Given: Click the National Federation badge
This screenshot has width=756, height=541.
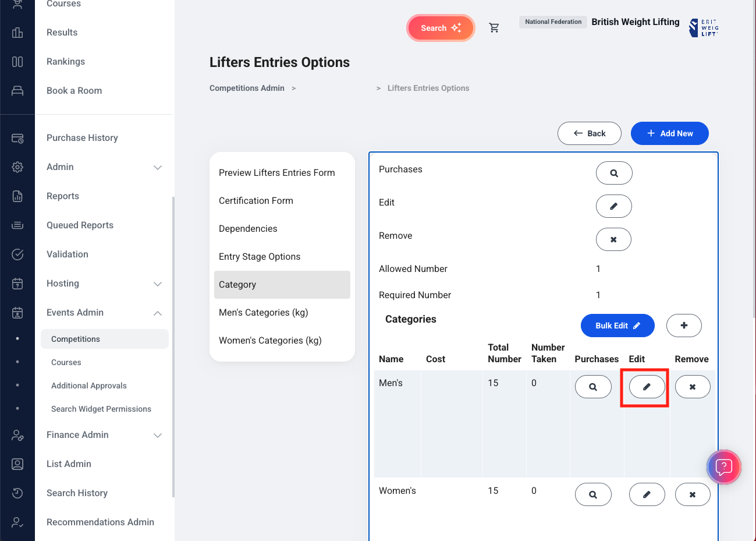Looking at the screenshot, I should tap(553, 22).
